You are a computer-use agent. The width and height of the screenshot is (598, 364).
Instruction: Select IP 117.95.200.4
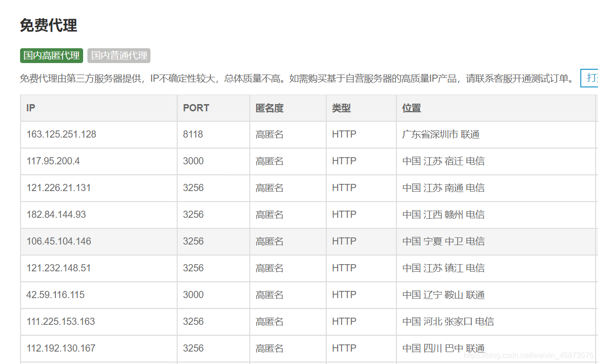tap(53, 161)
